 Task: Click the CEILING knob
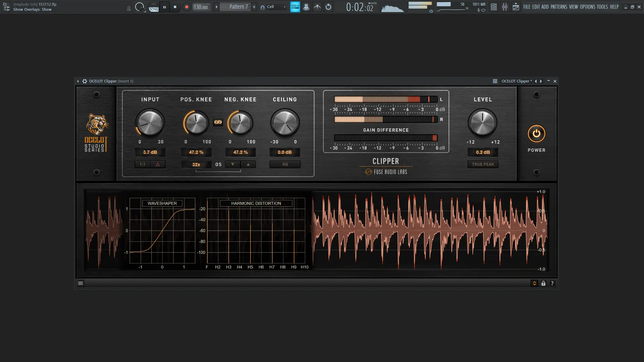pyautogui.click(x=285, y=123)
